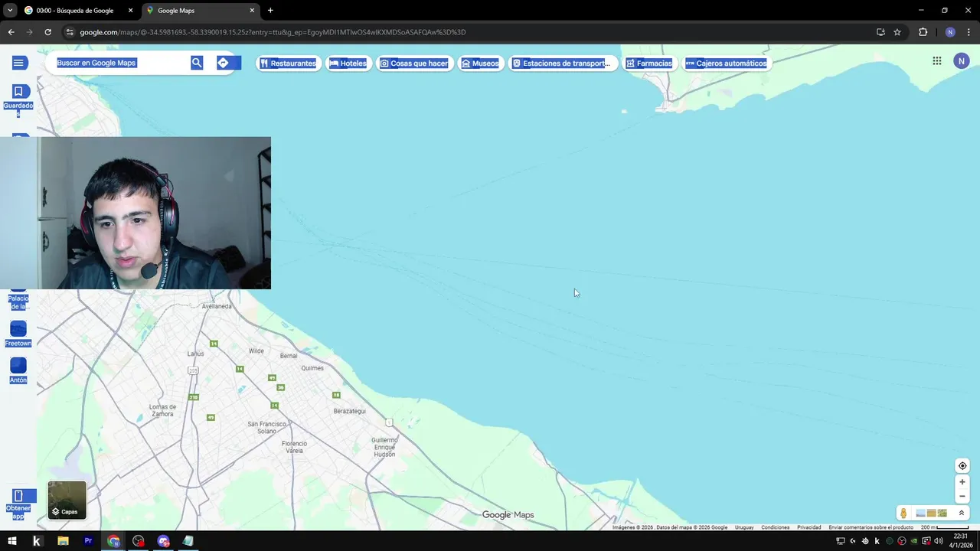This screenshot has height=551, width=980.
Task: Filter map by Restaurantes
Action: (288, 64)
